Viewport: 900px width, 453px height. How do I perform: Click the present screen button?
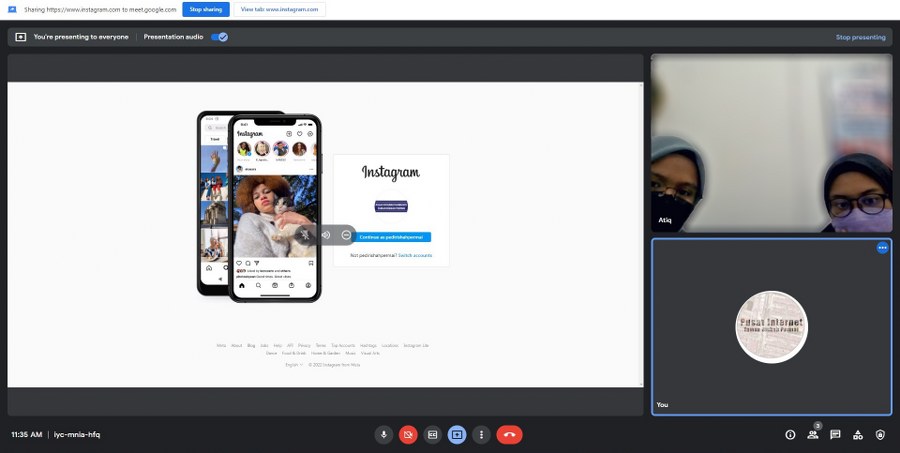coord(457,435)
